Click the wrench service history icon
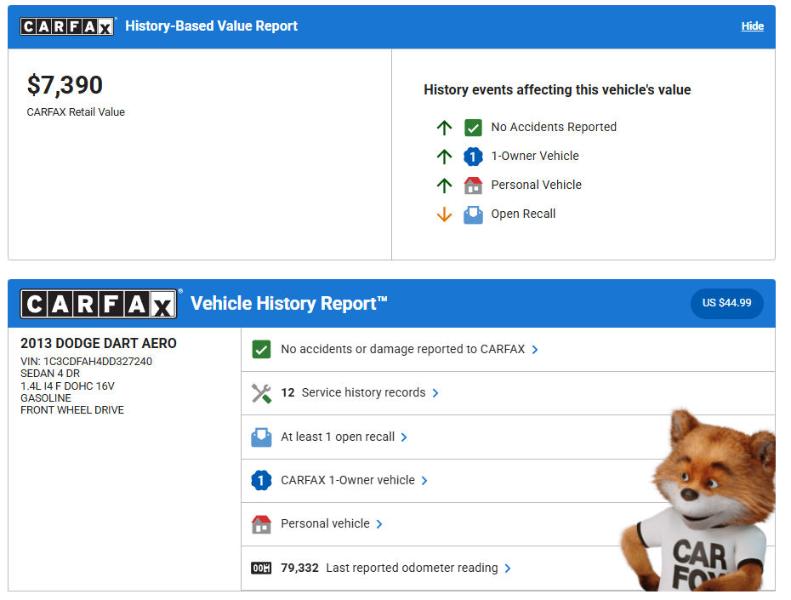Viewport: 791px width, 600px height. tap(261, 393)
